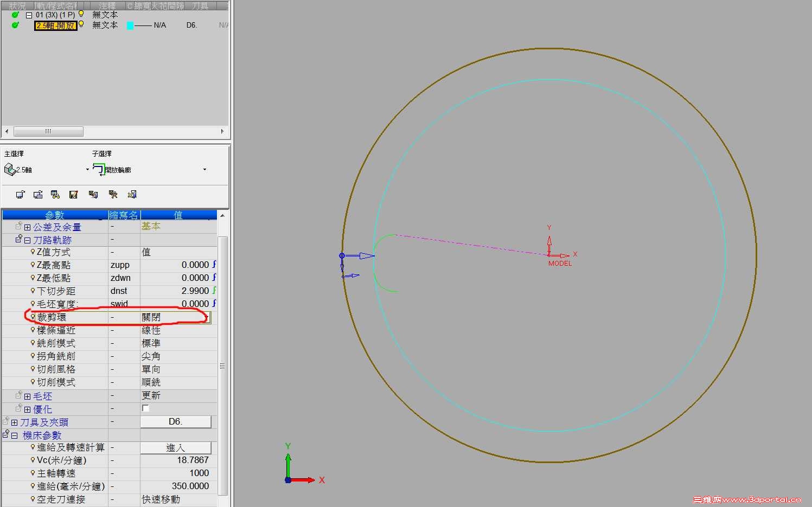Viewport: 812px width, 507px height.
Task: Click the function f icon beside zupp value
Action: click(x=214, y=264)
